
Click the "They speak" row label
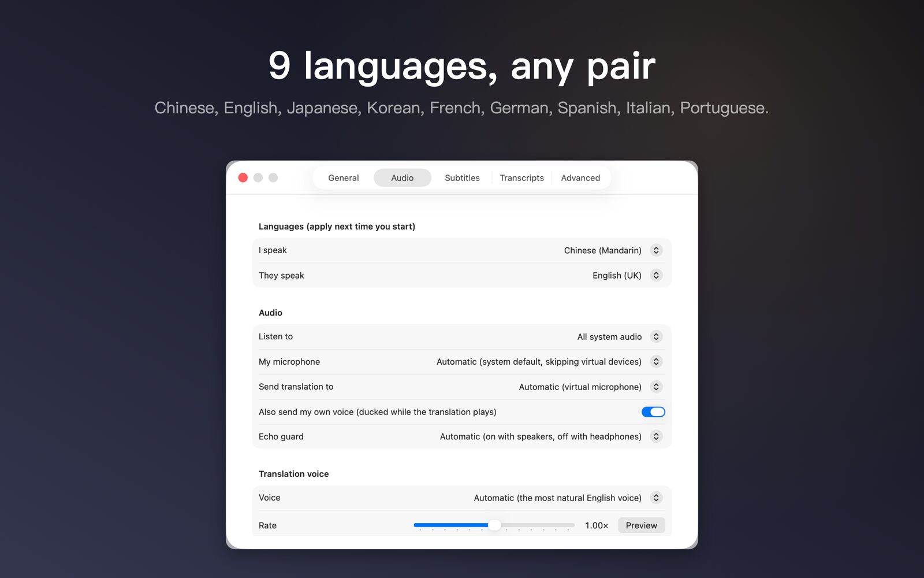(x=281, y=276)
